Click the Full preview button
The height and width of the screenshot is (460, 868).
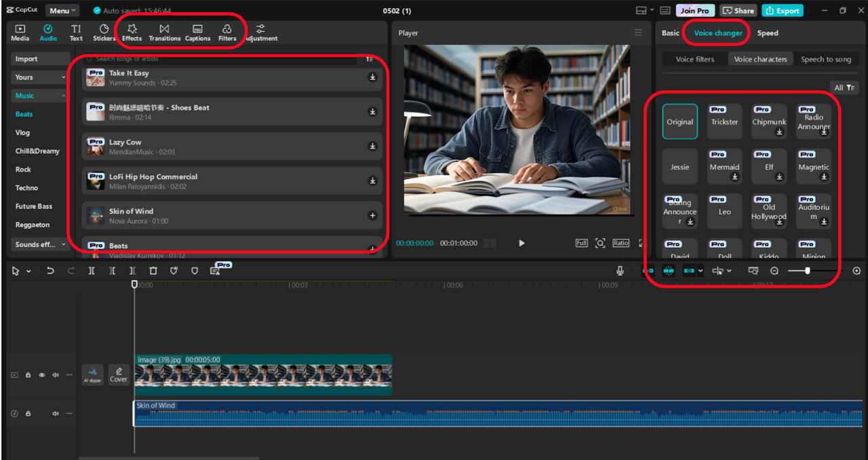581,243
